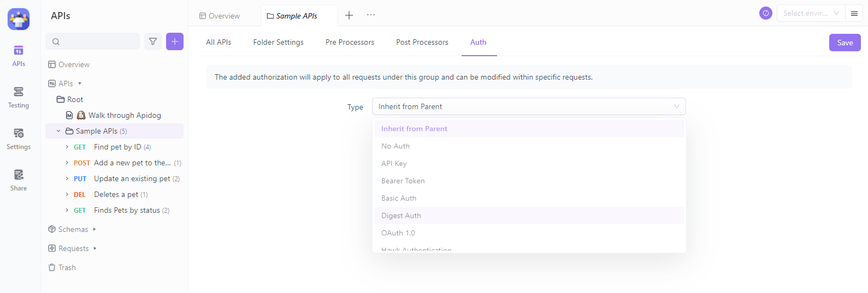
Task: Open the environment selector dropdown
Action: point(811,14)
